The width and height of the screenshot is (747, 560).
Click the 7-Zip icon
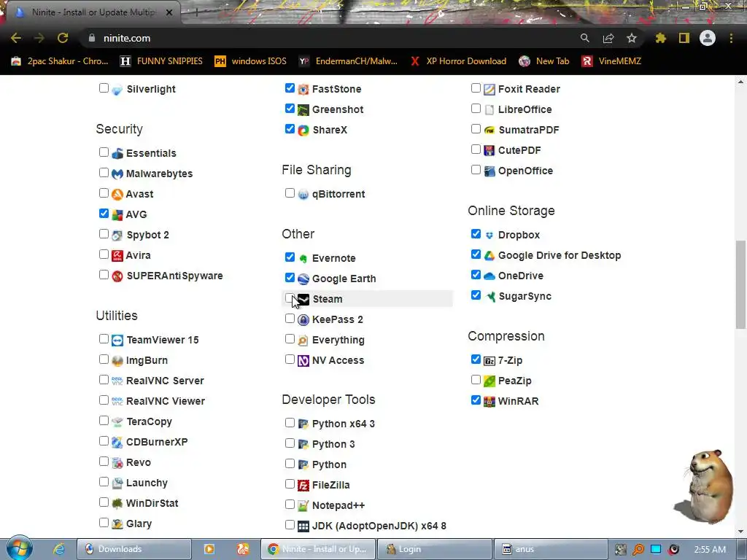pyautogui.click(x=489, y=360)
